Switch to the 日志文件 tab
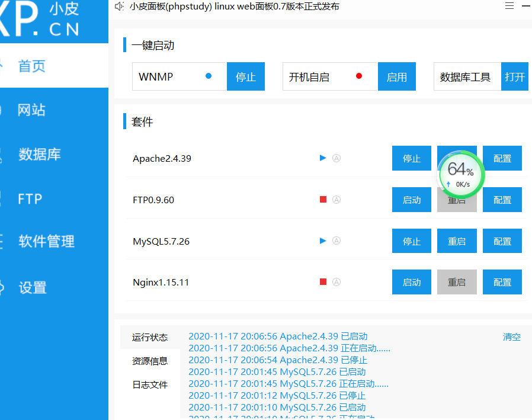 pos(150,384)
